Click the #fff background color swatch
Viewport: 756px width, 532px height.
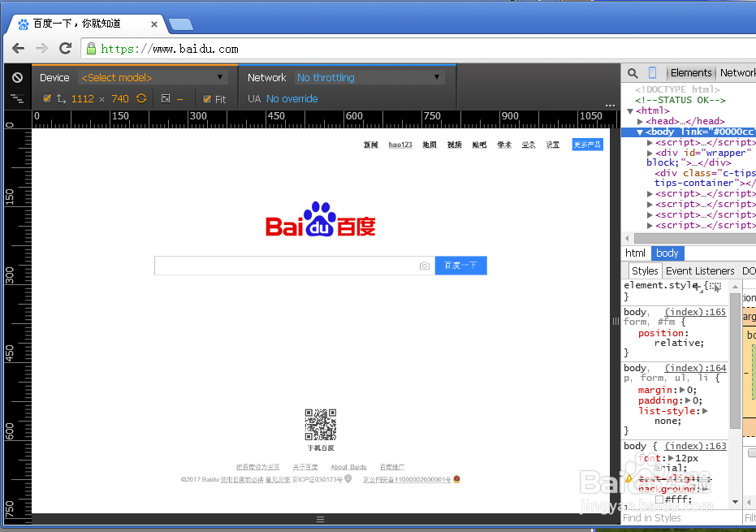659,500
